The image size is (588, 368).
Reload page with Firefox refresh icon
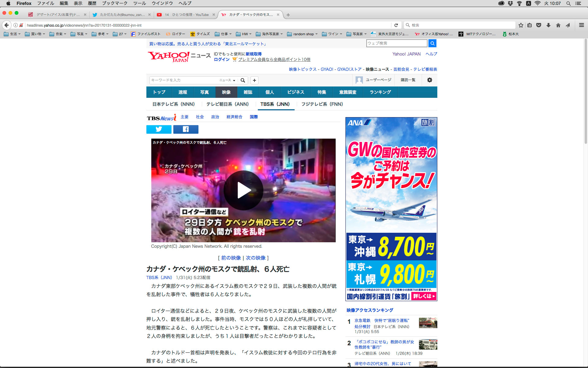pos(396,25)
